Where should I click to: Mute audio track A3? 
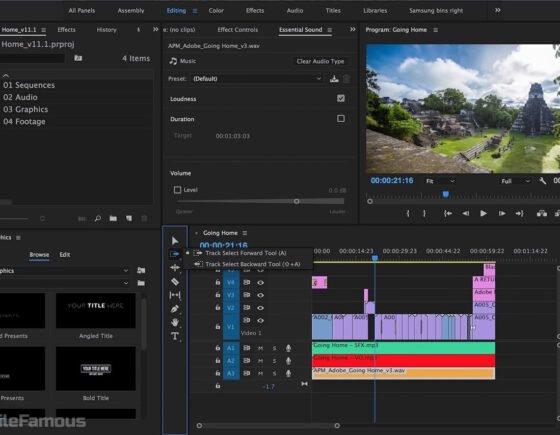(260, 373)
